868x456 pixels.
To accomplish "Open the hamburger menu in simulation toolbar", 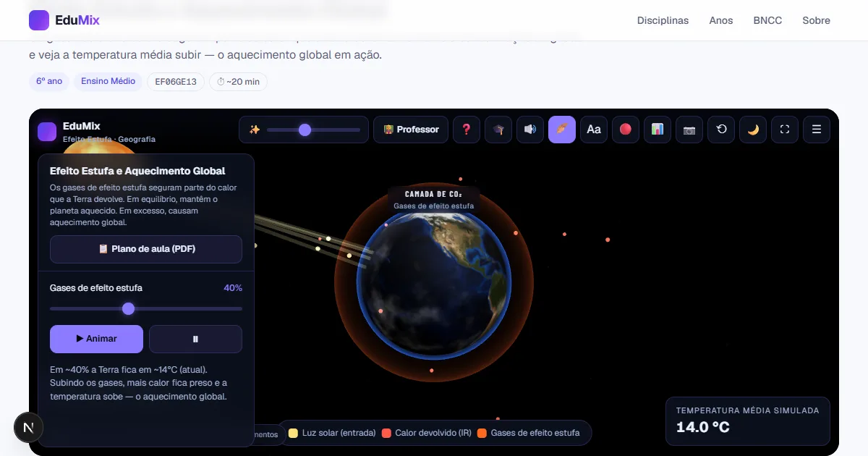I will [817, 130].
